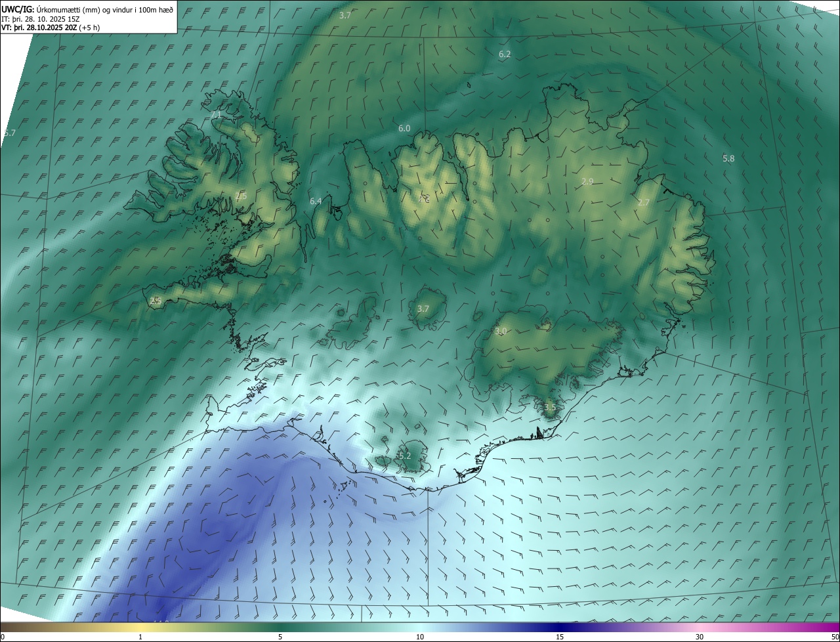Click the 7.1 value label on the map
Viewport: 840px width, 642px height.
(x=217, y=114)
